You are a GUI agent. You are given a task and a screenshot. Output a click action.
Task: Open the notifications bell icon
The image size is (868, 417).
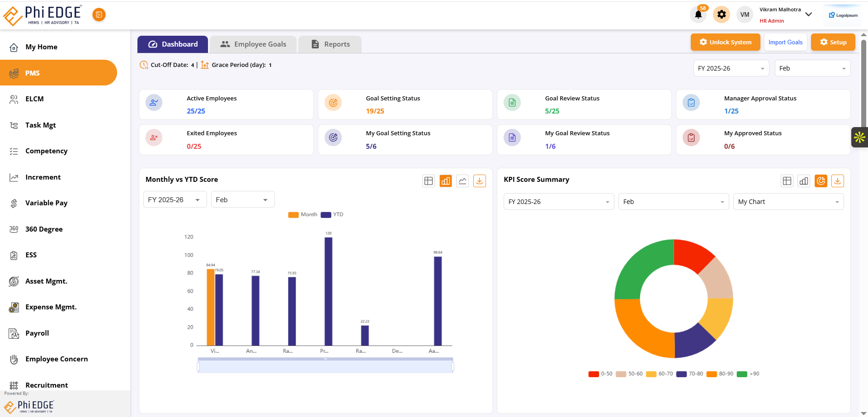tap(698, 14)
